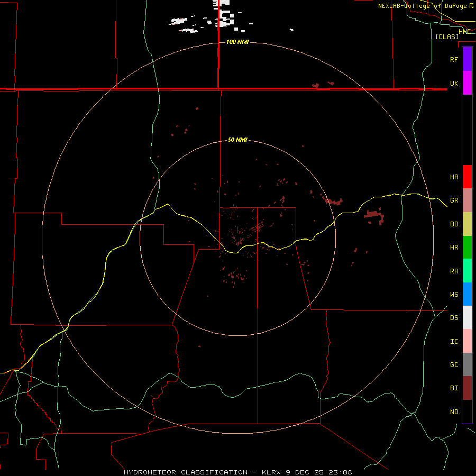
Task: Click the [CLAS] product label
Action: (447, 36)
